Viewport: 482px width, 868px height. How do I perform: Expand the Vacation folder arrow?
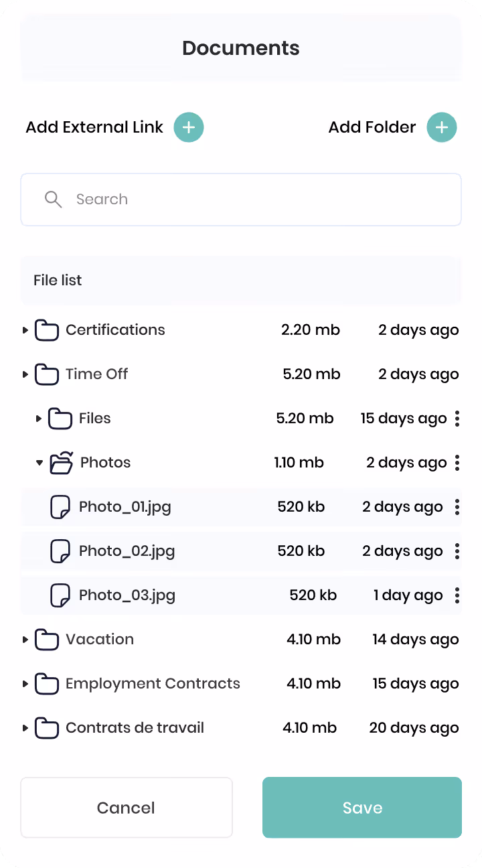25,640
